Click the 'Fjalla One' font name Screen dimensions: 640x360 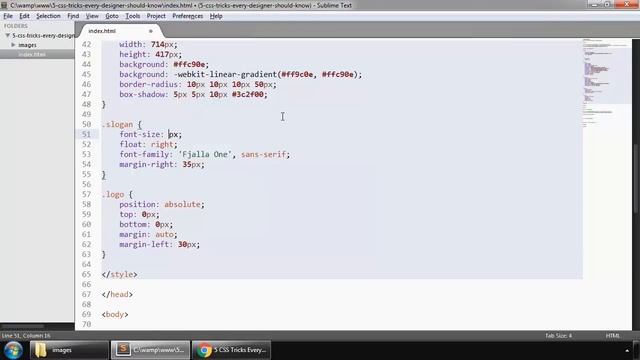coord(205,154)
